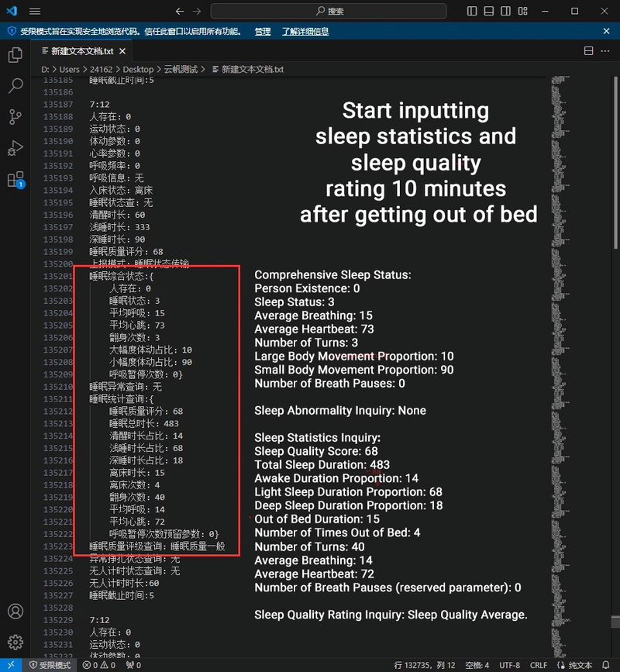Click line 135197 浅睡时长: 333
620x672 pixels.
click(119, 227)
